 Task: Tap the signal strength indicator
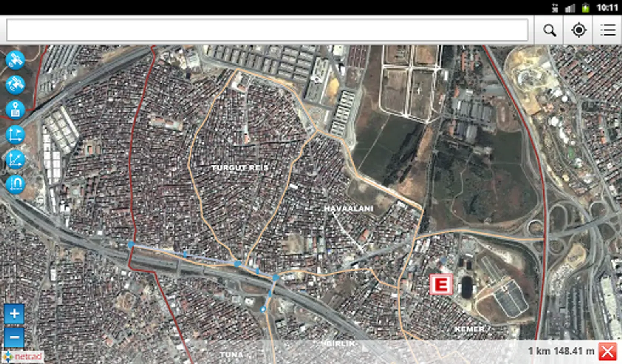[x=570, y=8]
